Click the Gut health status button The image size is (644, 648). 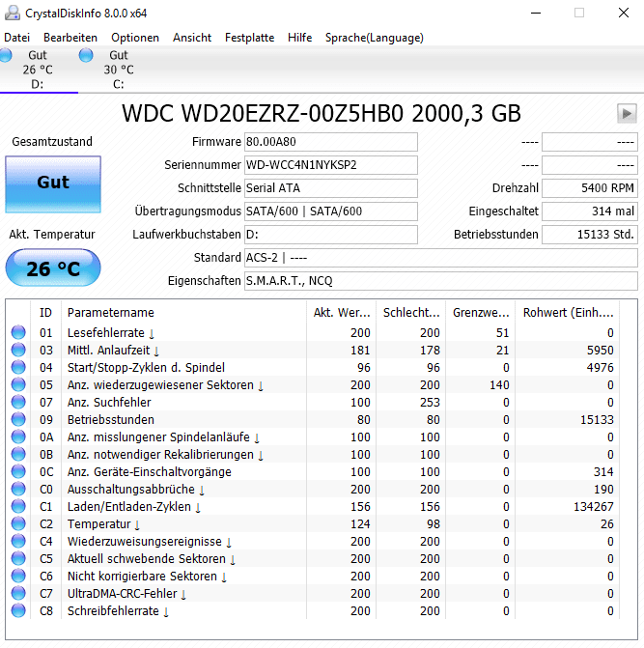(53, 184)
